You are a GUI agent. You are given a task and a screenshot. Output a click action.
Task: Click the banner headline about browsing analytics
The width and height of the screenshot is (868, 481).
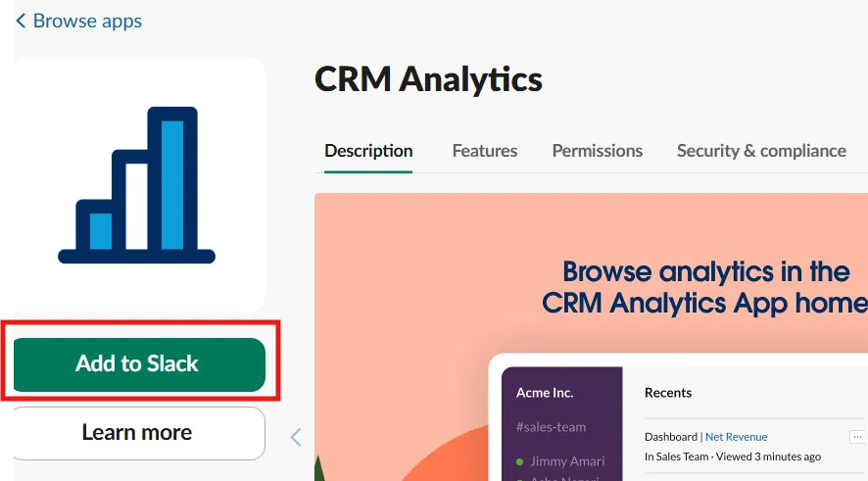coord(705,287)
